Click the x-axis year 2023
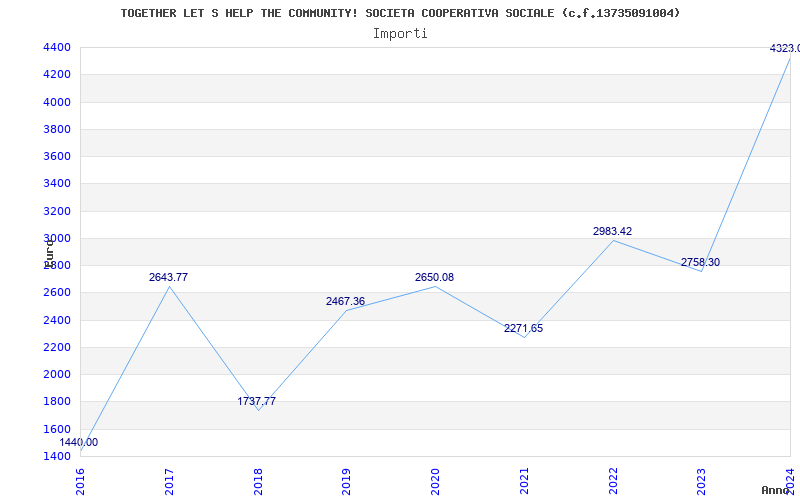 click(x=702, y=480)
